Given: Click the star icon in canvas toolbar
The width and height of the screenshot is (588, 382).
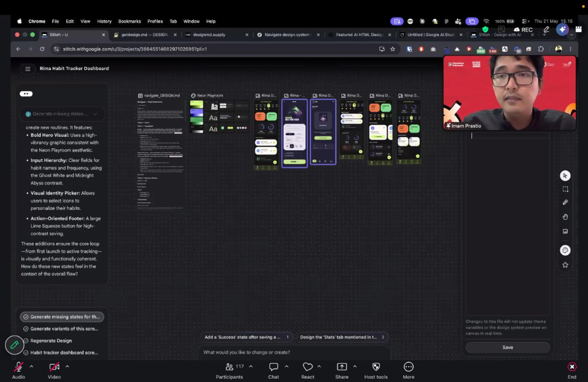Looking at the screenshot, I should pyautogui.click(x=565, y=265).
